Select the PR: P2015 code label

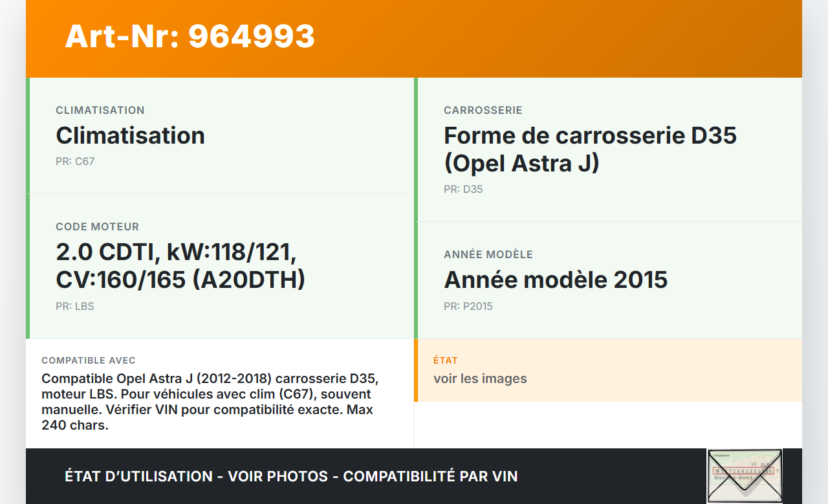coord(468,306)
